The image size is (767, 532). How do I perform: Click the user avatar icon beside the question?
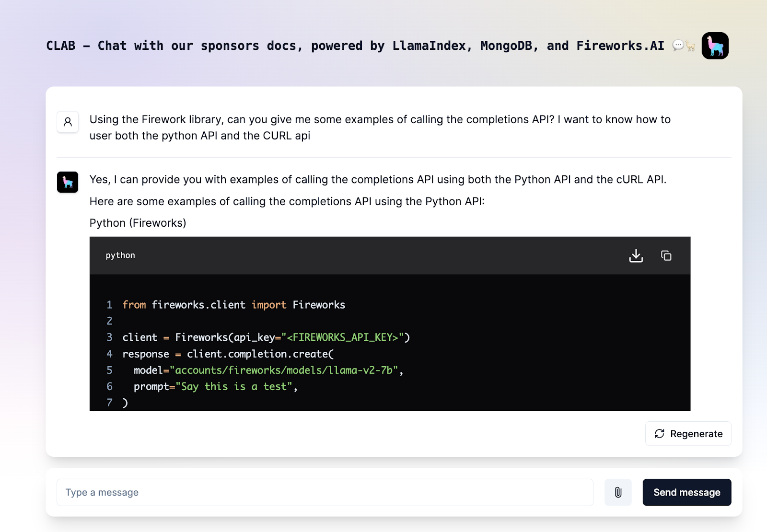coord(68,122)
